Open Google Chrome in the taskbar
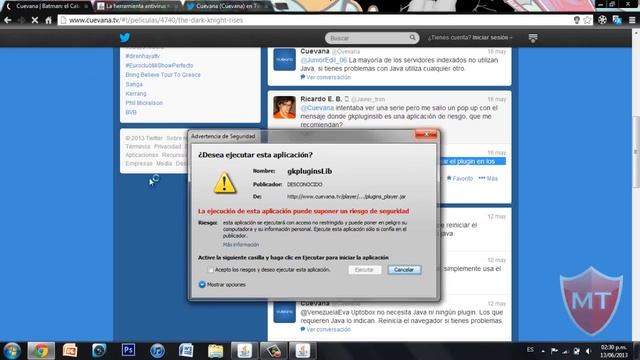The height and width of the screenshot is (360, 640). (x=41, y=351)
